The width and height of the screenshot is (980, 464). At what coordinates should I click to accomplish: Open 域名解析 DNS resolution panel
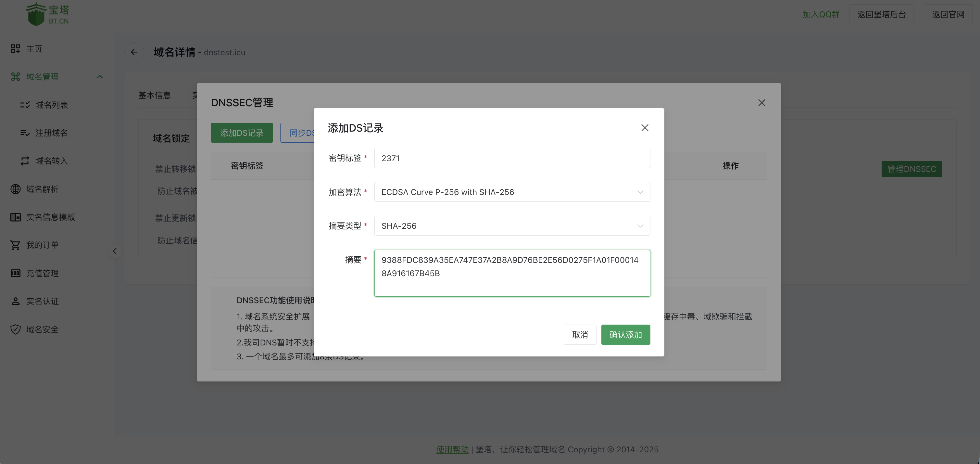(43, 189)
